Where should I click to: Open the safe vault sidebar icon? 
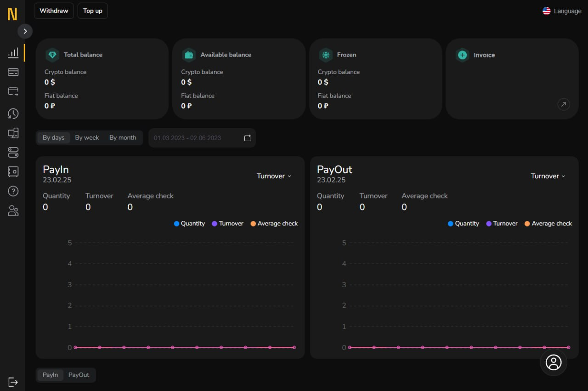tap(13, 171)
